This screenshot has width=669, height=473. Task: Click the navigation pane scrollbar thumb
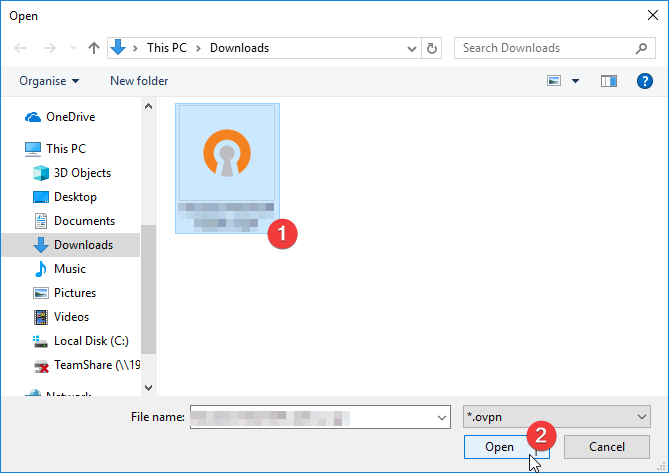point(148,289)
